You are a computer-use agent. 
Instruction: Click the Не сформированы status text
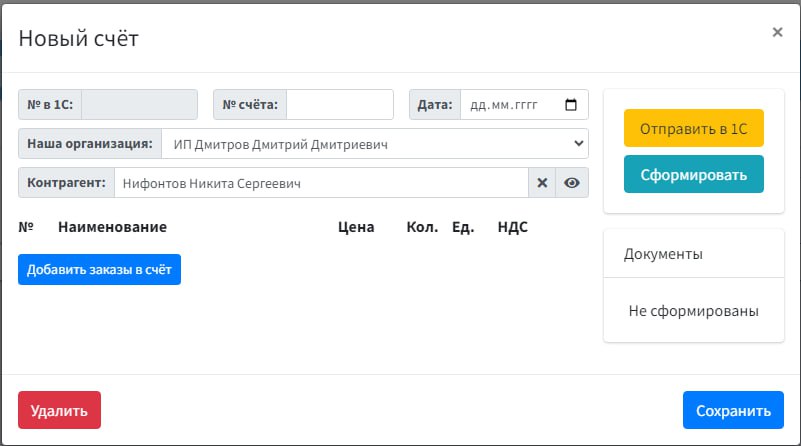694,311
